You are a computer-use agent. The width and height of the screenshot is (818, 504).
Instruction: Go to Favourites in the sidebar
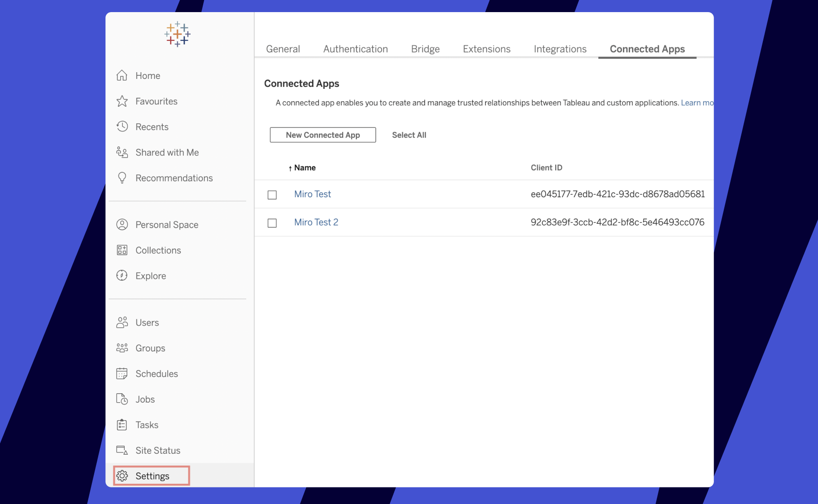point(157,101)
